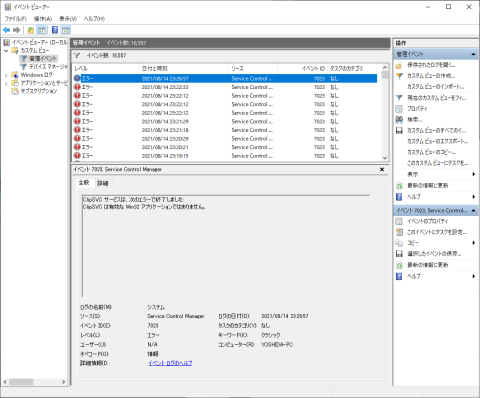The width and height of the screenshot is (480, 398).
Task: Expand the Windows ログ tree node
Action: tap(6, 75)
